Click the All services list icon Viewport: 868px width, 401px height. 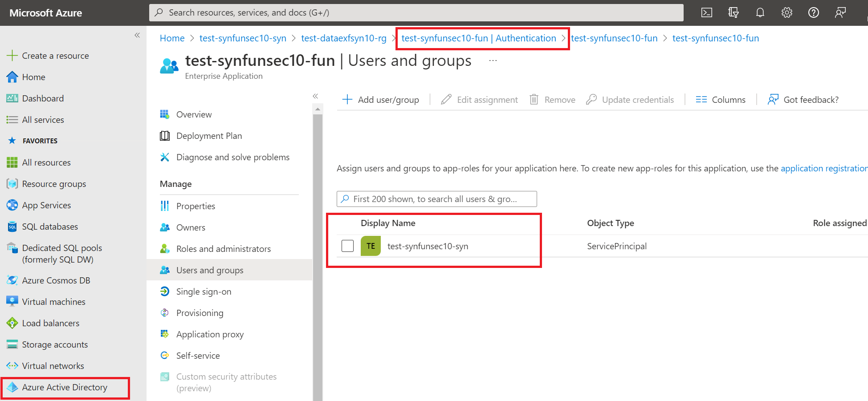tap(12, 120)
